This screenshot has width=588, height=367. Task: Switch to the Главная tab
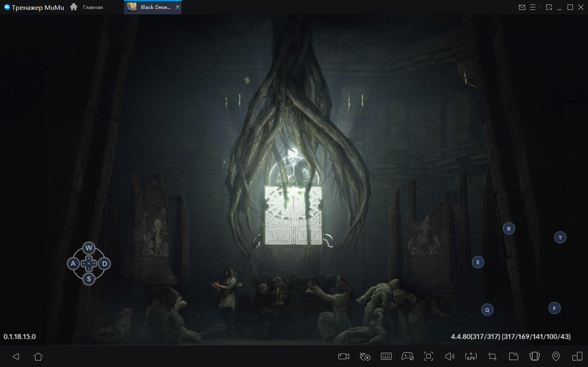point(87,7)
